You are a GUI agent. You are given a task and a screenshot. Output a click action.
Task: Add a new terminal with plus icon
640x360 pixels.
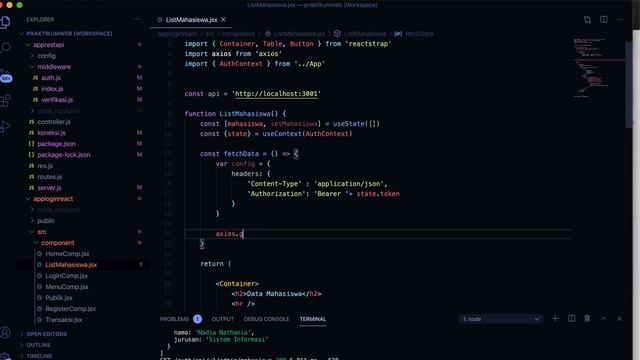[x=555, y=319]
